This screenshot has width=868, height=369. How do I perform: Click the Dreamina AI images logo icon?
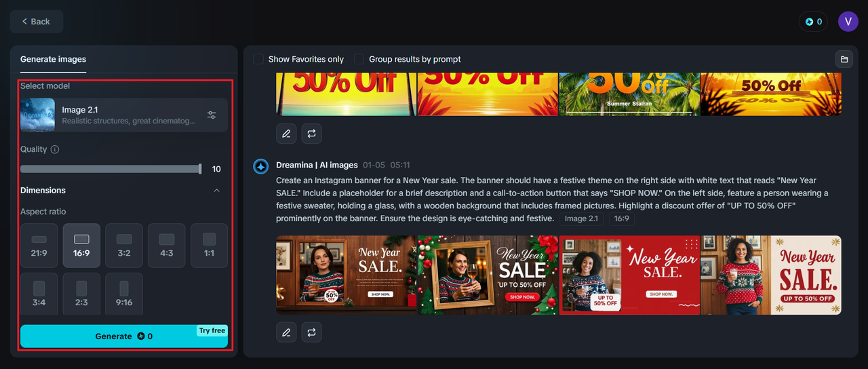(x=261, y=166)
